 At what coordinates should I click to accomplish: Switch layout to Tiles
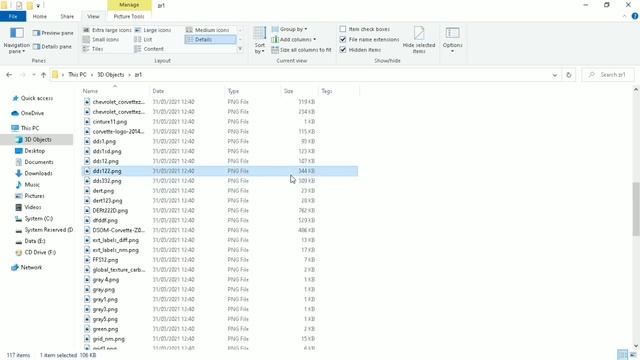pyautogui.click(x=93, y=49)
